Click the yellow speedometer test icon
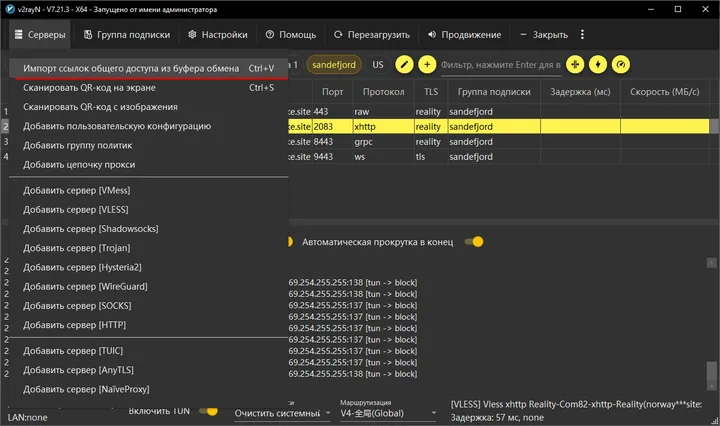Viewport: 720px width, 426px height. (621, 65)
